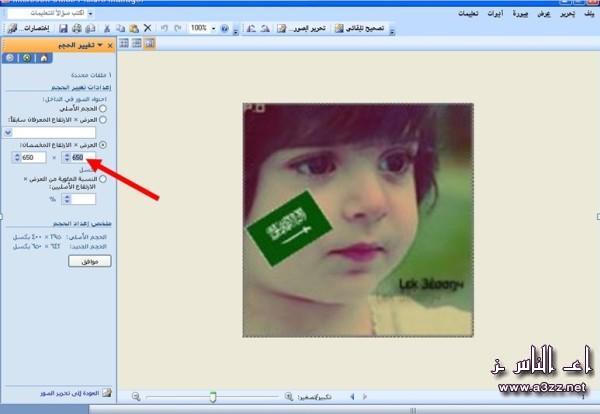Open the help question box dropdown arrow
The height and width of the screenshot is (414, 600).
pos(91,14)
